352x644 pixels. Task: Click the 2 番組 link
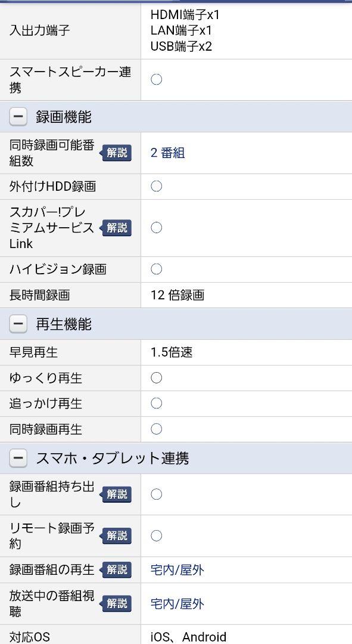point(168,153)
